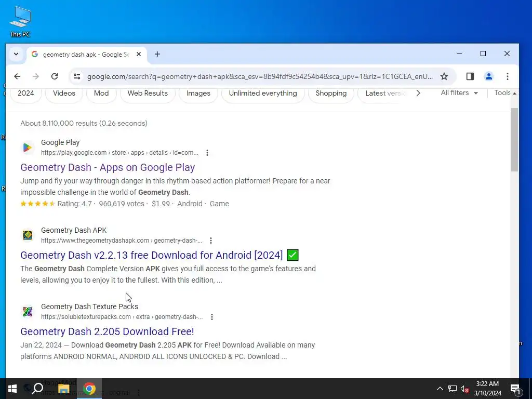Click the Google Play result favicon
This screenshot has height=399, width=532.
28,147
